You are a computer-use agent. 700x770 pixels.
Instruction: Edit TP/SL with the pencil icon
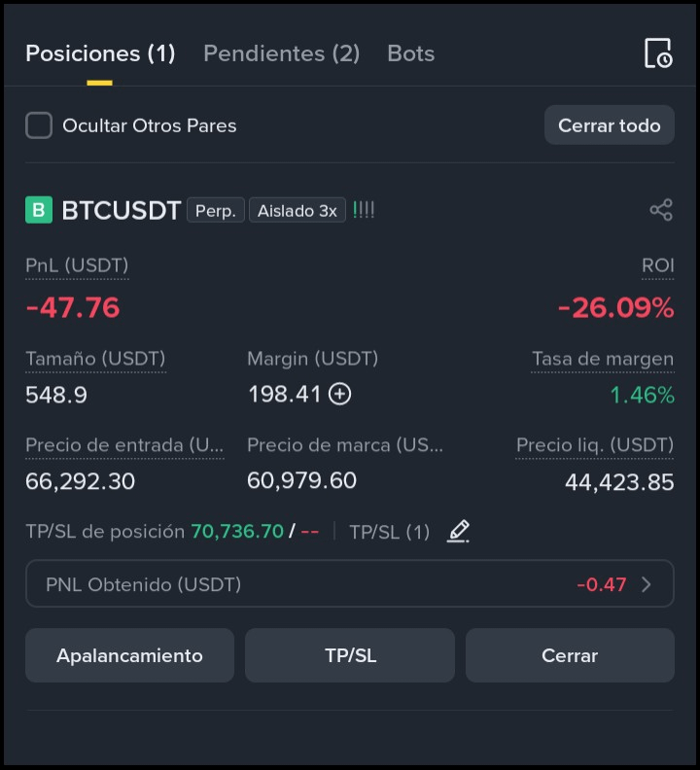coord(458,532)
